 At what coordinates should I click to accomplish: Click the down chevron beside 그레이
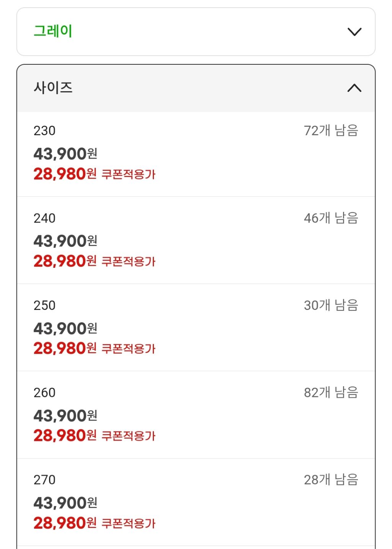(x=354, y=31)
